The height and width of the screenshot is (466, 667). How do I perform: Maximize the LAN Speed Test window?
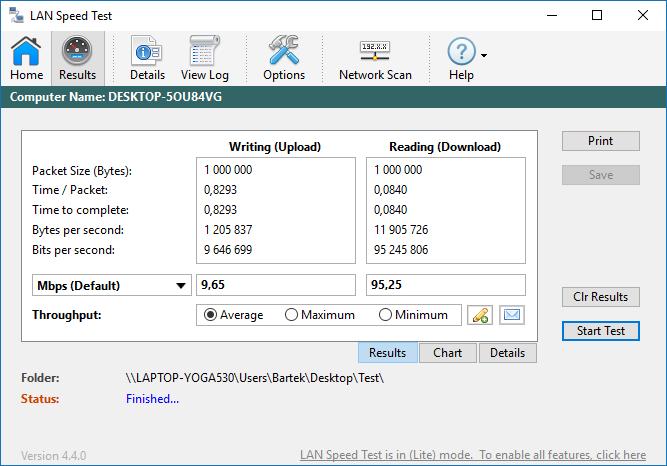coord(597,15)
